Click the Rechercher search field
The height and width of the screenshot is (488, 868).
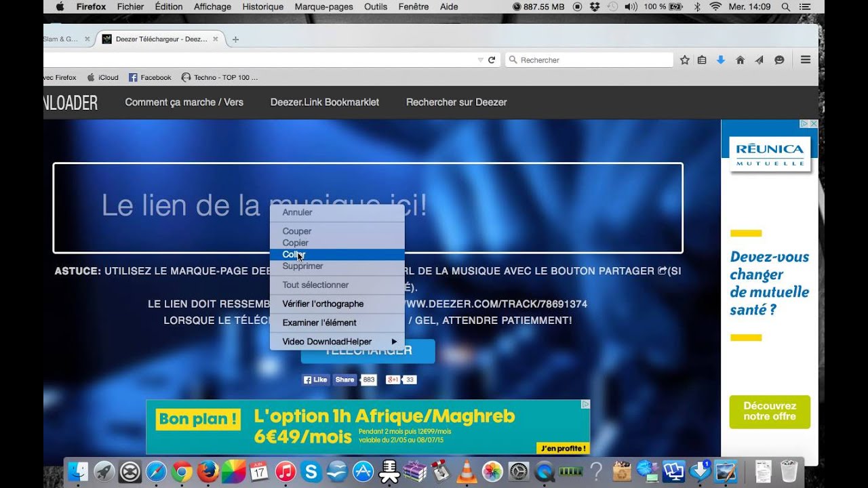click(x=589, y=60)
